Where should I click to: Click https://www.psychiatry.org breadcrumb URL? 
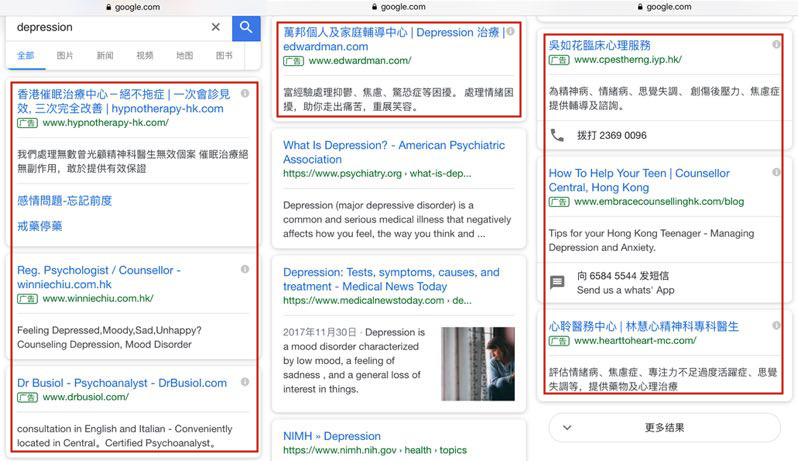click(377, 174)
